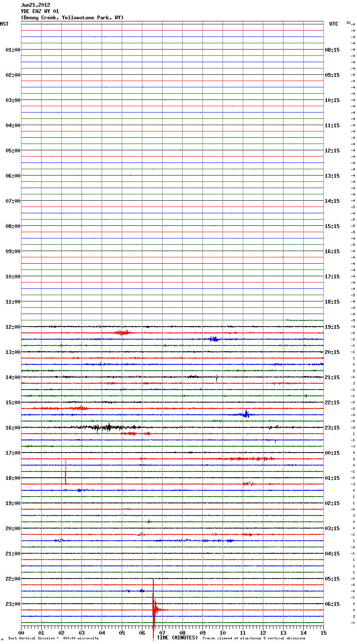The height and width of the screenshot is (644, 357).
Task: Click minute 00 on the bottom time axis
Action: pyautogui.click(x=21, y=633)
